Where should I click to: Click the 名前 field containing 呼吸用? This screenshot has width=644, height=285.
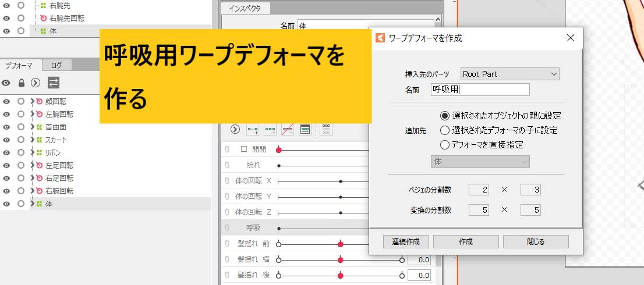(x=480, y=90)
